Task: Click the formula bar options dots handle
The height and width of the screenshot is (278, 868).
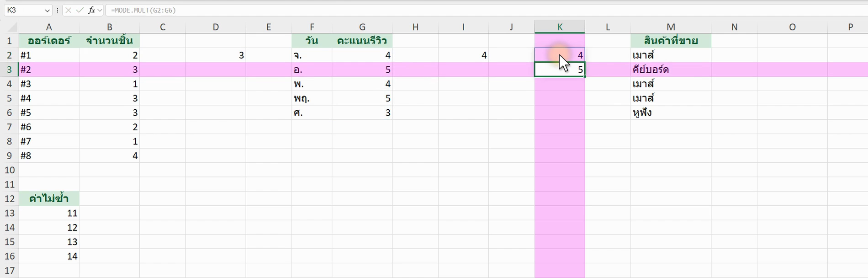Action: pyautogui.click(x=57, y=10)
